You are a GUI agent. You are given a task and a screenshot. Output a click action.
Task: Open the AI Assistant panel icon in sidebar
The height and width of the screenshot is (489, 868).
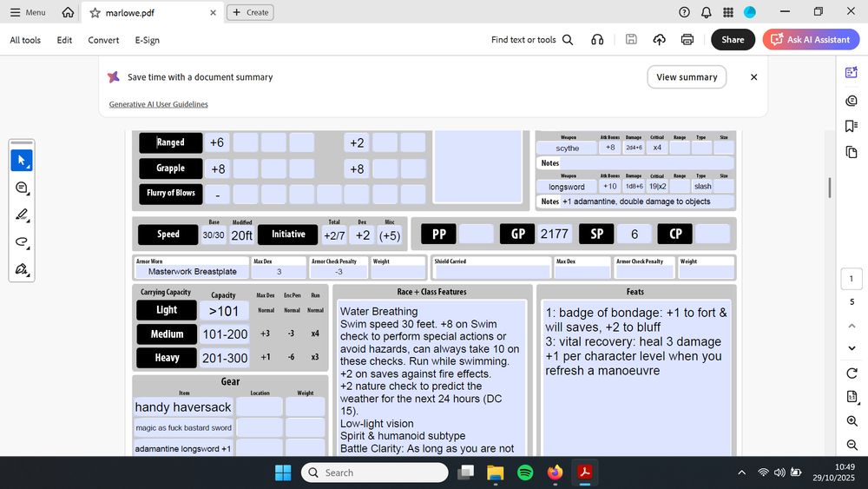(x=852, y=72)
